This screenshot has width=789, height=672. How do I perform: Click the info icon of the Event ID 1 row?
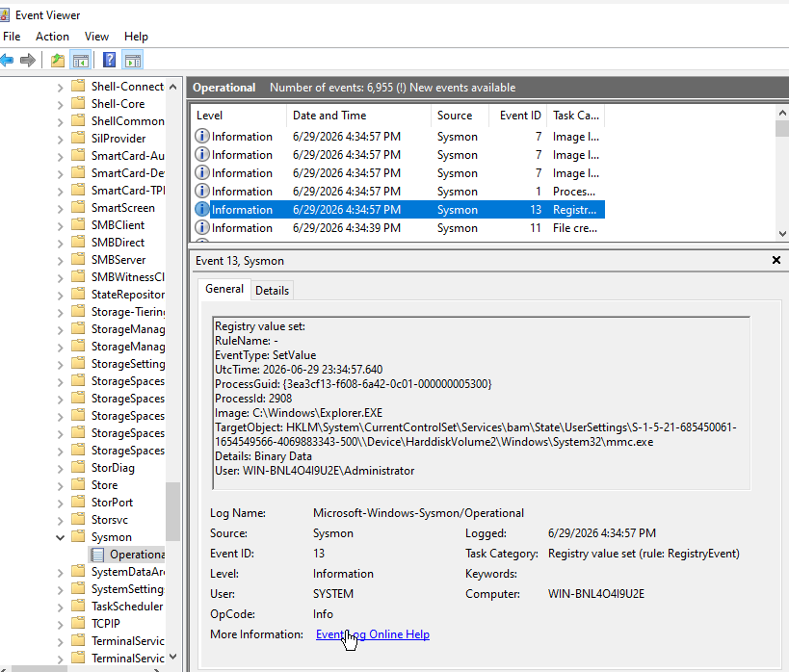tap(201, 192)
